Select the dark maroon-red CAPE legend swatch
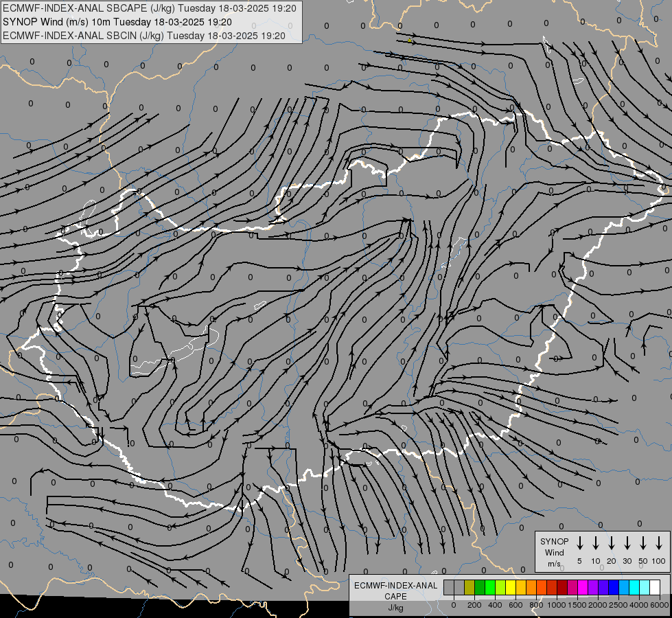The width and height of the screenshot is (672, 618). click(x=562, y=587)
